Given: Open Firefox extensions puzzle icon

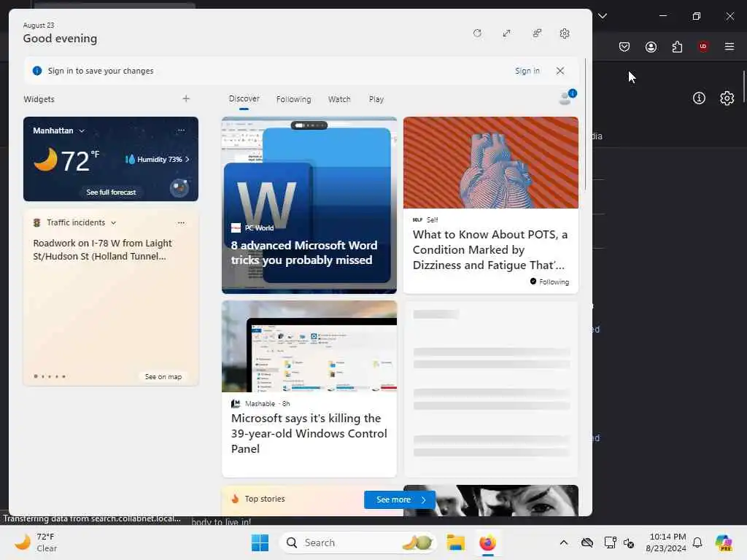Looking at the screenshot, I should (677, 46).
